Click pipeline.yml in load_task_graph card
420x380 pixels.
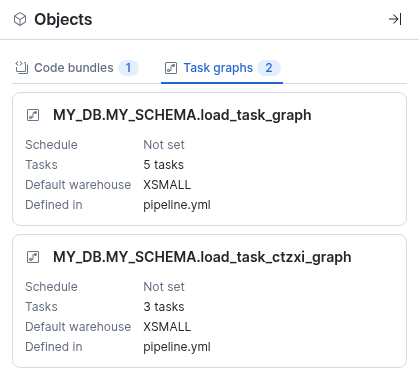177,205
